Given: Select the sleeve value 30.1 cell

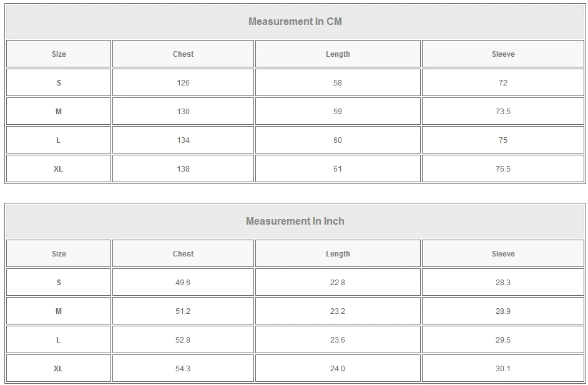Looking at the screenshot, I should pyautogui.click(x=503, y=369).
